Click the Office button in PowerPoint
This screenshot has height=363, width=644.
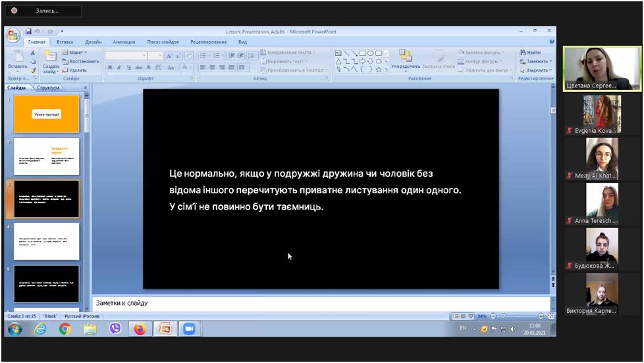(13, 35)
